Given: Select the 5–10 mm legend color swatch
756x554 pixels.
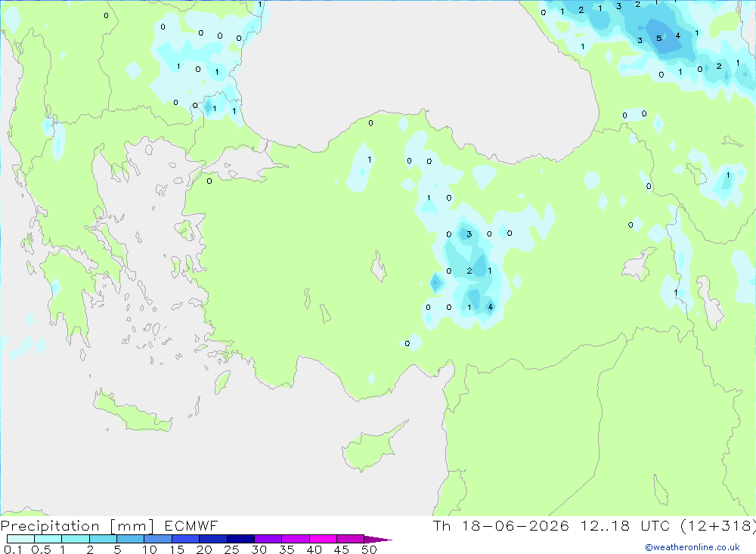Looking at the screenshot, I should pyautogui.click(x=131, y=539).
